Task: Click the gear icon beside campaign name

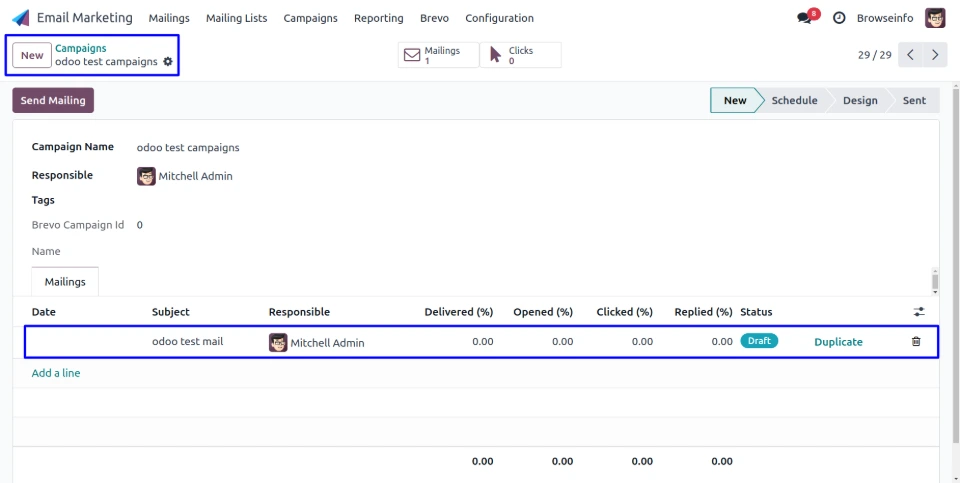Action: tap(168, 62)
